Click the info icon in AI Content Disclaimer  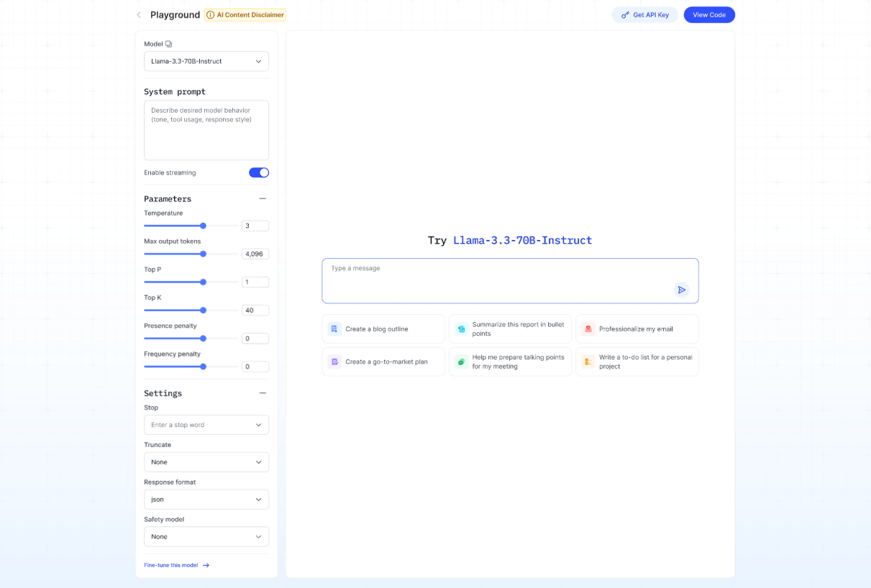coord(210,14)
